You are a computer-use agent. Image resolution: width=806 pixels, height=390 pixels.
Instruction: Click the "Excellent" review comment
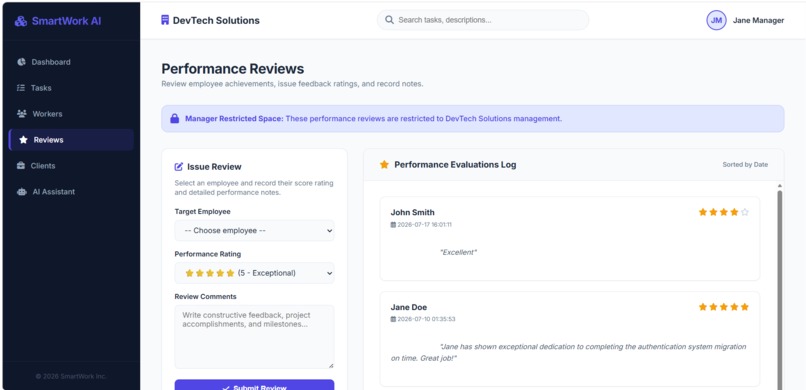point(459,252)
